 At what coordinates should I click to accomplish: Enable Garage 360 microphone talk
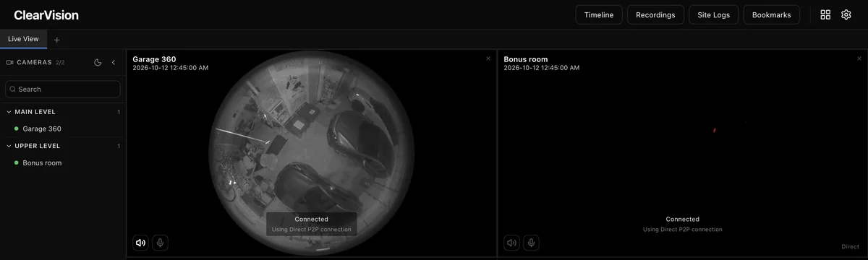[x=161, y=243]
